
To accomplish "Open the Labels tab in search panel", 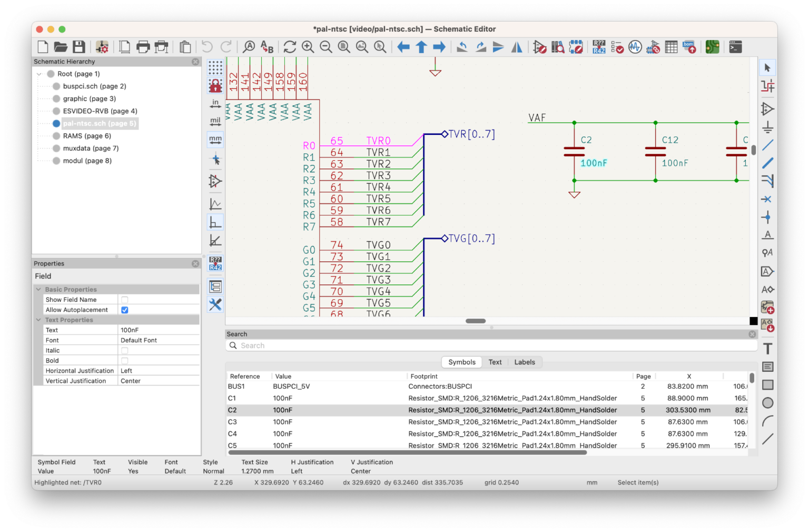I will click(x=525, y=362).
